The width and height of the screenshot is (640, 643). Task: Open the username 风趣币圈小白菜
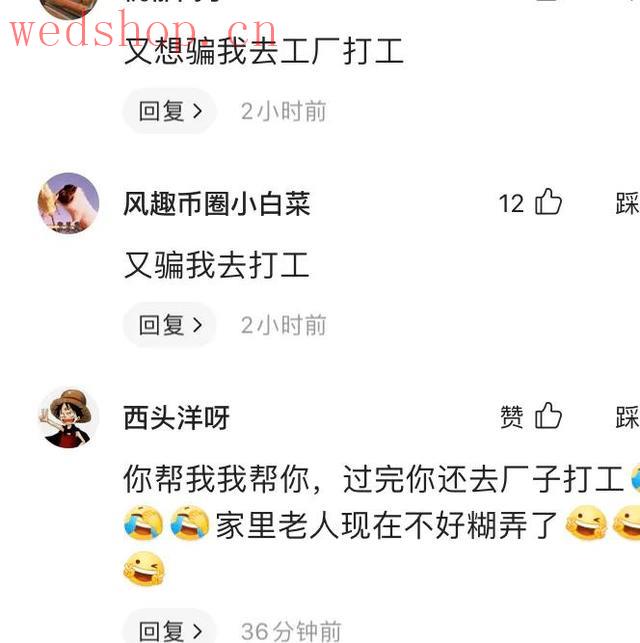(x=217, y=203)
